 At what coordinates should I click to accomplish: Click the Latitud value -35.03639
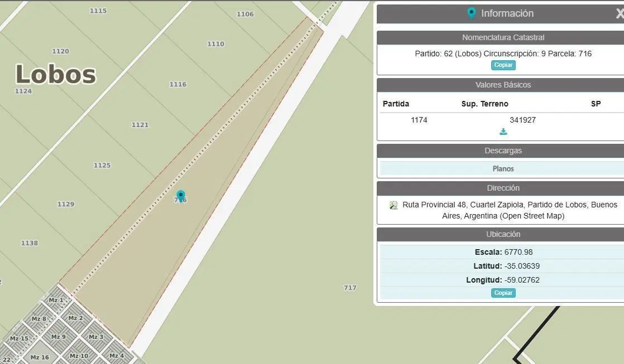pos(522,266)
